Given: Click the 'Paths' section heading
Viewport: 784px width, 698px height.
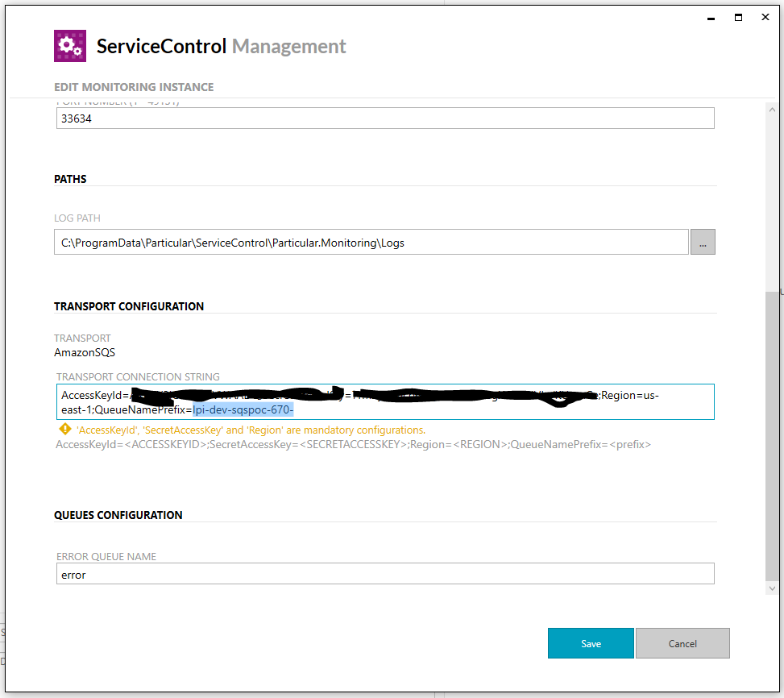Looking at the screenshot, I should (x=70, y=179).
